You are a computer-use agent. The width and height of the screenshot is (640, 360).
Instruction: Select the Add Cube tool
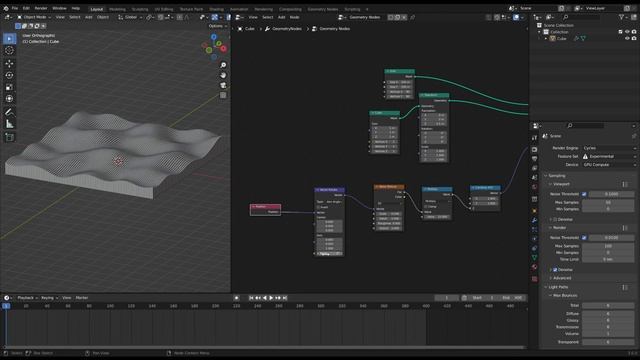9,137
